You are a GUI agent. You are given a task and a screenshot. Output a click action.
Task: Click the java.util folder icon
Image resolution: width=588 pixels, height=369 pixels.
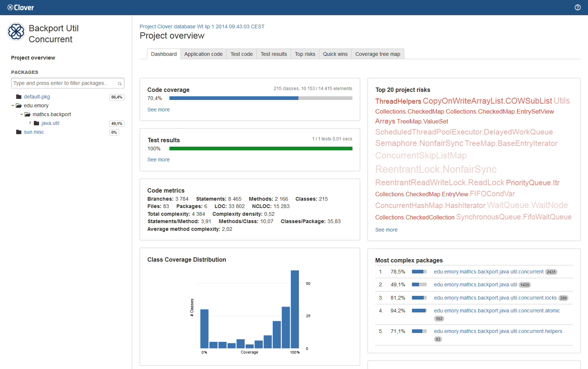[x=36, y=123]
